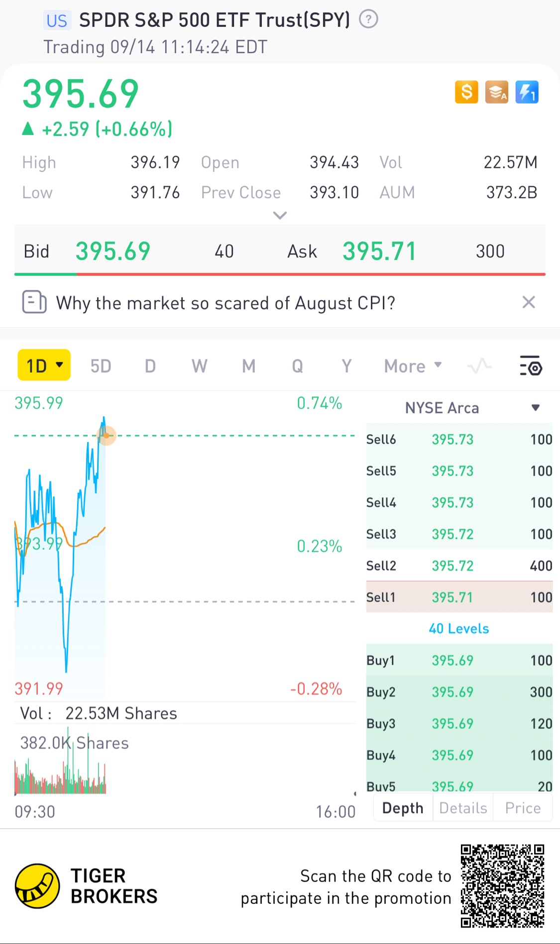Tap the Tiger Brokers logo
This screenshot has width=560, height=944.
coord(37,886)
